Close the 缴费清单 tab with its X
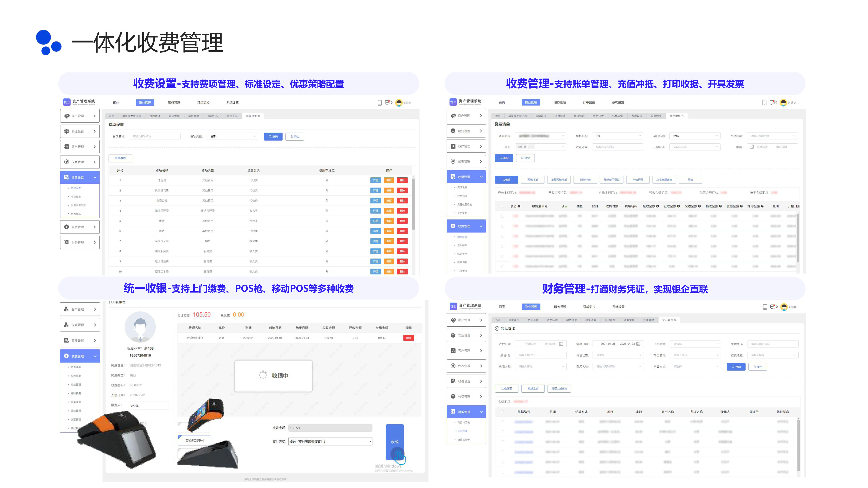The height and width of the screenshot is (488, 868). tap(683, 116)
